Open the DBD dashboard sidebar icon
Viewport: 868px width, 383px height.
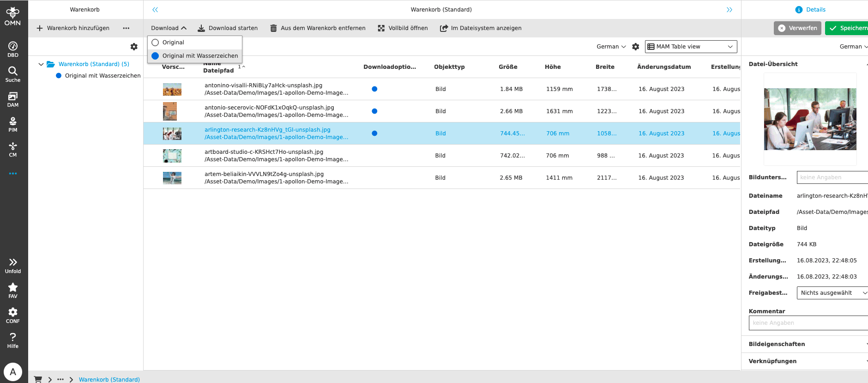pyautogui.click(x=13, y=49)
